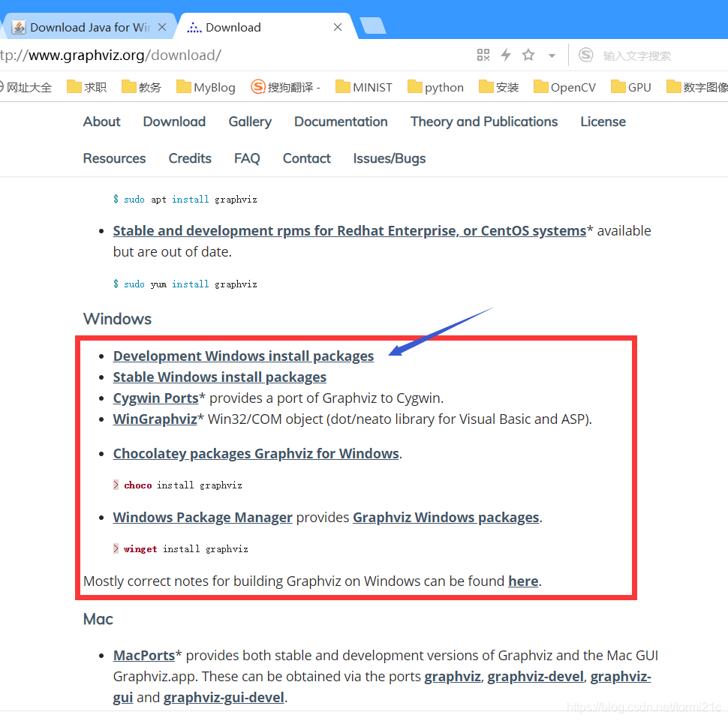Click the Mac section heading
The height and width of the screenshot is (721, 728).
(x=98, y=619)
